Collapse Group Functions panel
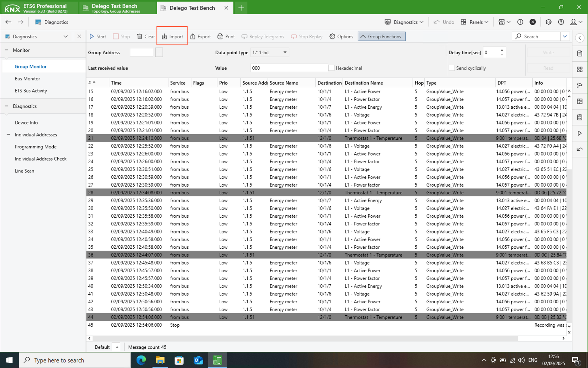The width and height of the screenshot is (588, 368). click(382, 37)
